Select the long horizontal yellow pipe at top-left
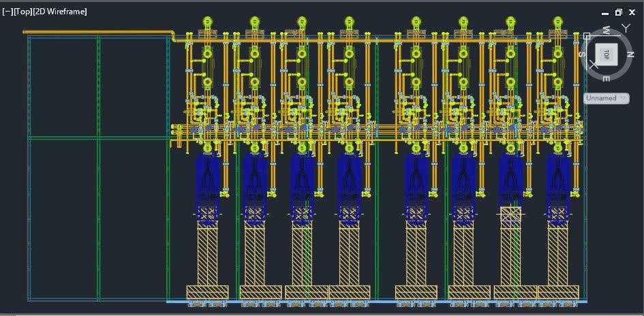644x316 pixels. [95, 31]
